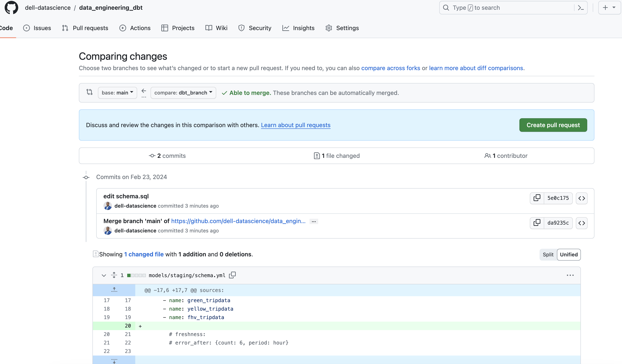Click the 1 changed file link
The image size is (622, 364).
(144, 254)
